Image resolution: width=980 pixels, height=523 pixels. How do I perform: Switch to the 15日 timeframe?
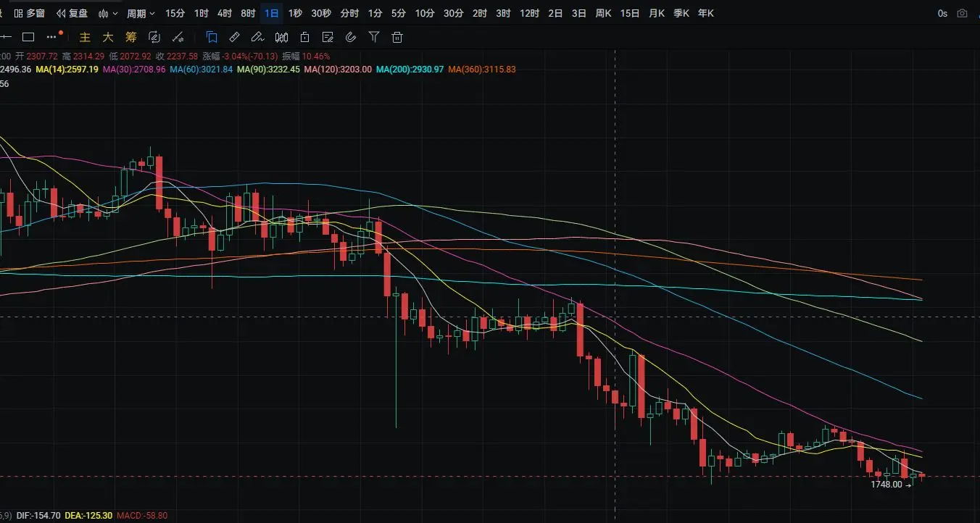click(630, 13)
